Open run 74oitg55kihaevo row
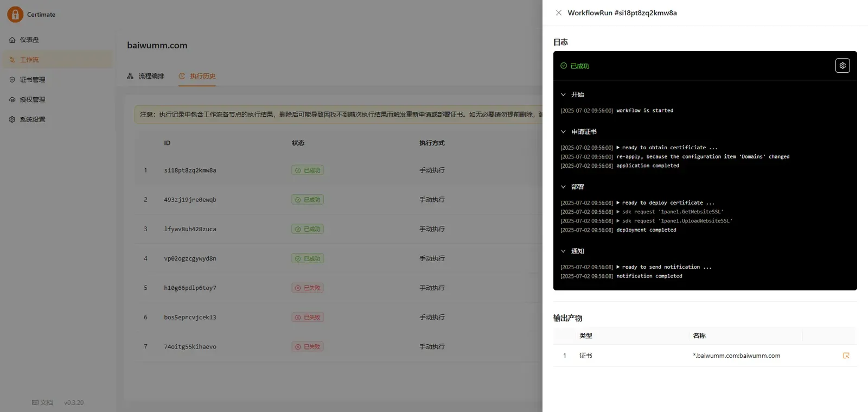This screenshot has height=412, width=868. click(333, 346)
